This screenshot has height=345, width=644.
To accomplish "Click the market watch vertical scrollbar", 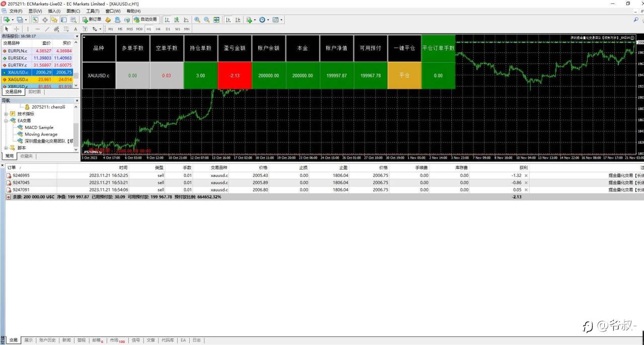I will tap(76, 63).
